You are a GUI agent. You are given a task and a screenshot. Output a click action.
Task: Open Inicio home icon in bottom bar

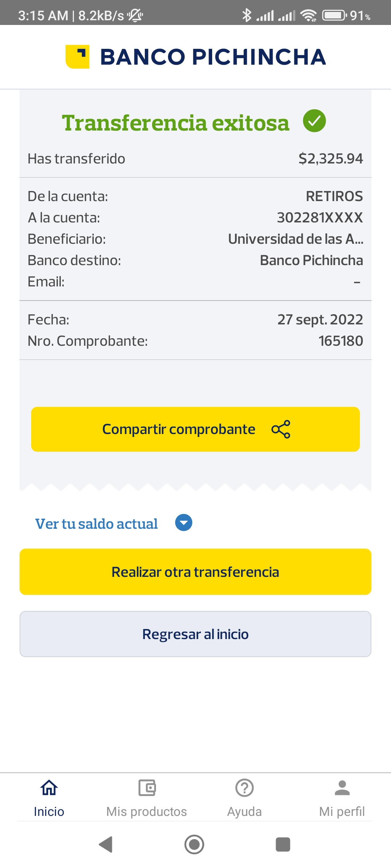pyautogui.click(x=49, y=788)
